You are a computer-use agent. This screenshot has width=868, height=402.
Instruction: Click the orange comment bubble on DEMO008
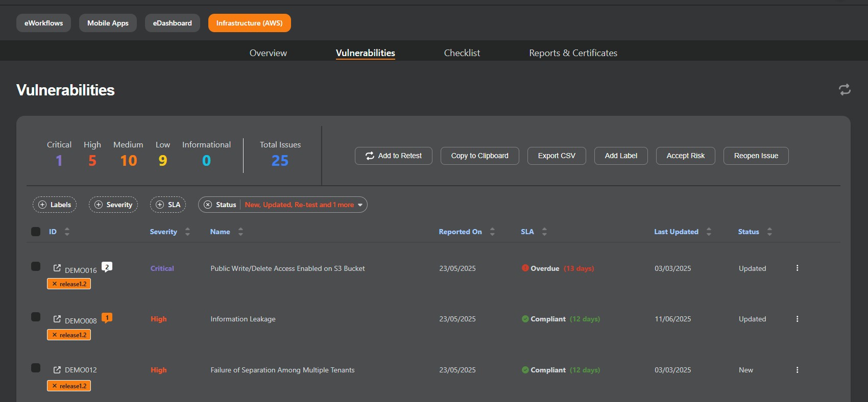pyautogui.click(x=107, y=318)
